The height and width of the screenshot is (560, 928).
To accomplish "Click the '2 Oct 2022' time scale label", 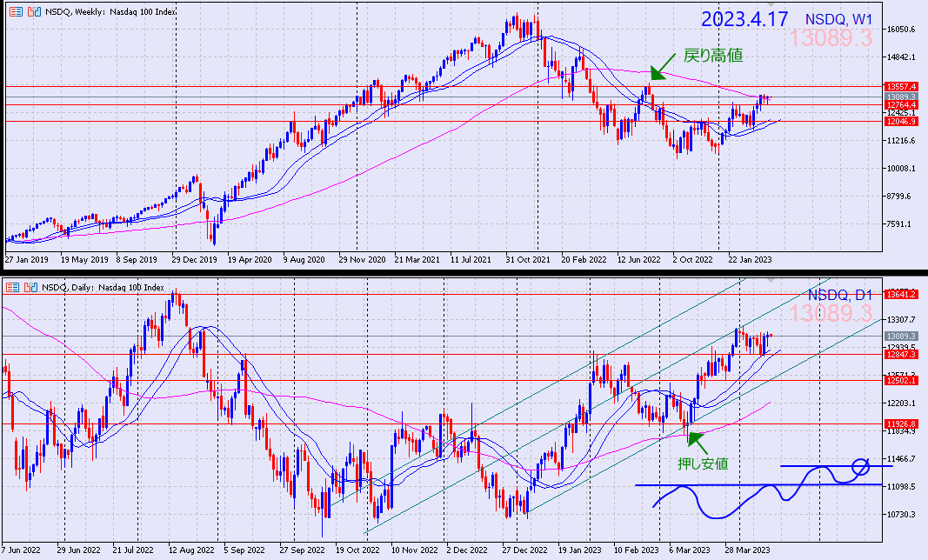I will point(692,259).
